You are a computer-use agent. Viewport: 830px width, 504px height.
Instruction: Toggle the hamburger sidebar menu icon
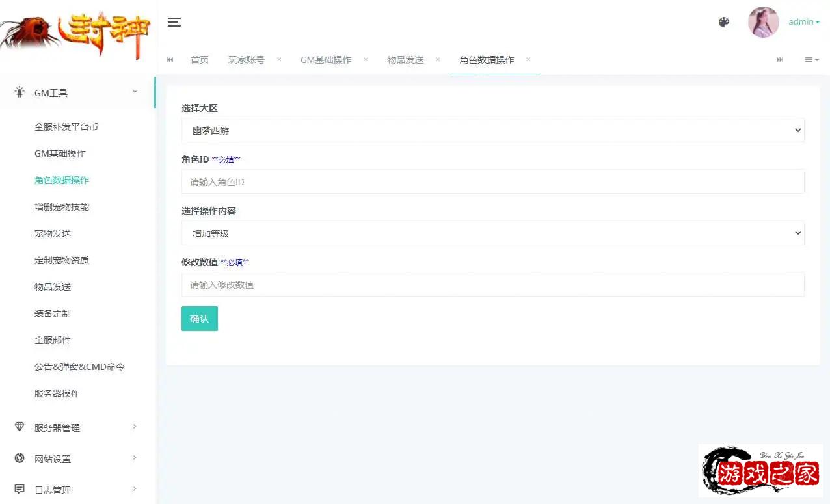pyautogui.click(x=174, y=22)
